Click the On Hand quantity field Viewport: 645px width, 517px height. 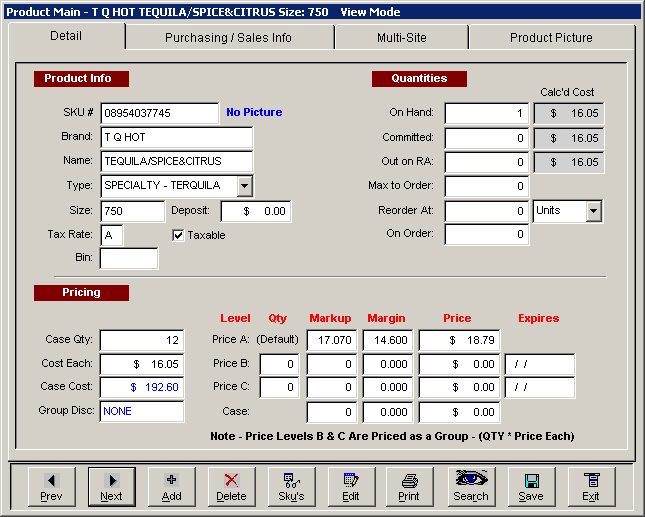coord(487,113)
